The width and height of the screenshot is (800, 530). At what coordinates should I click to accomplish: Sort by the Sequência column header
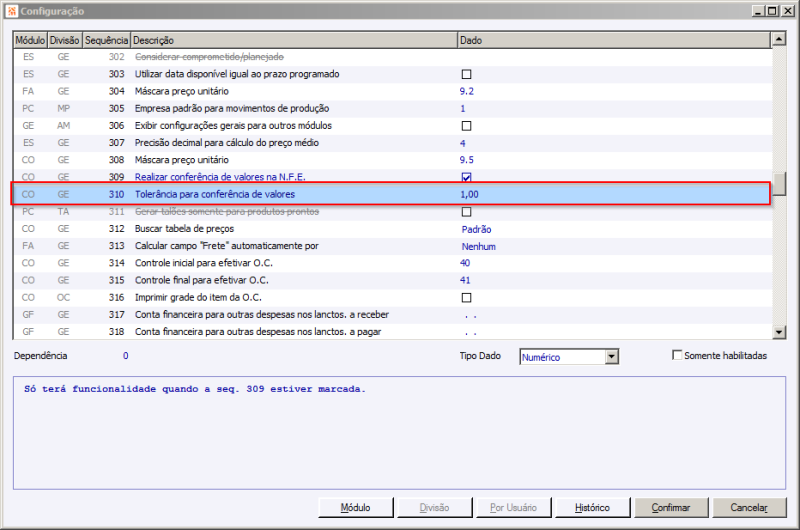pyautogui.click(x=106, y=40)
